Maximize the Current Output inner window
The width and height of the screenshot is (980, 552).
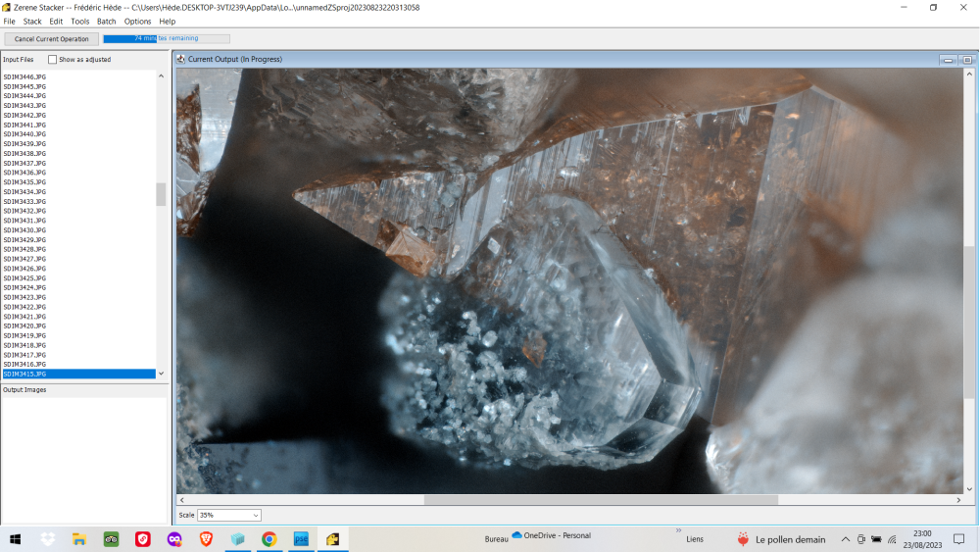(966, 60)
